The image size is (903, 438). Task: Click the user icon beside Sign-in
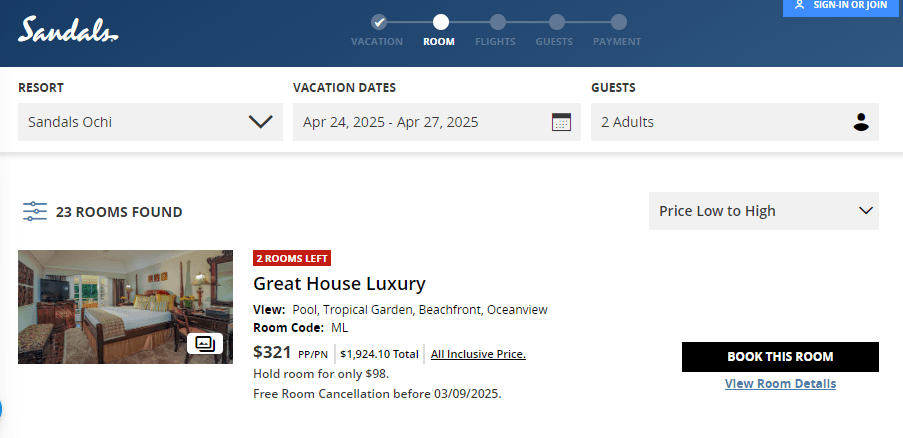[799, 5]
